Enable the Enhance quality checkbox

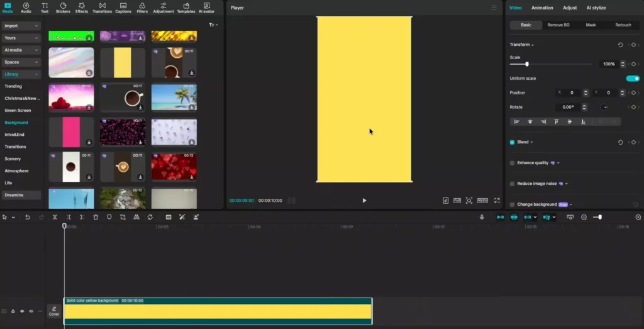[512, 163]
